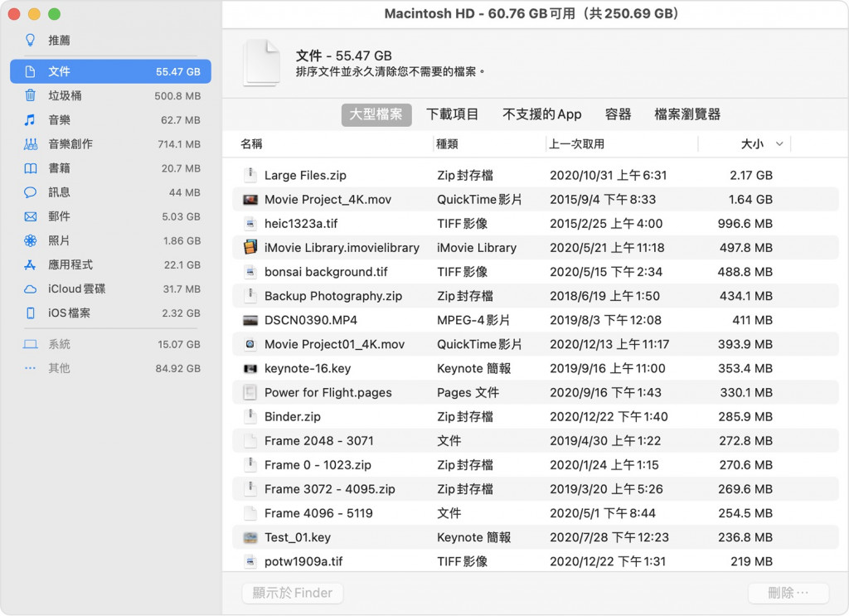This screenshot has height=616, width=849.
Task: Select the iOS 檔案 sidebar row
Action: [110, 313]
